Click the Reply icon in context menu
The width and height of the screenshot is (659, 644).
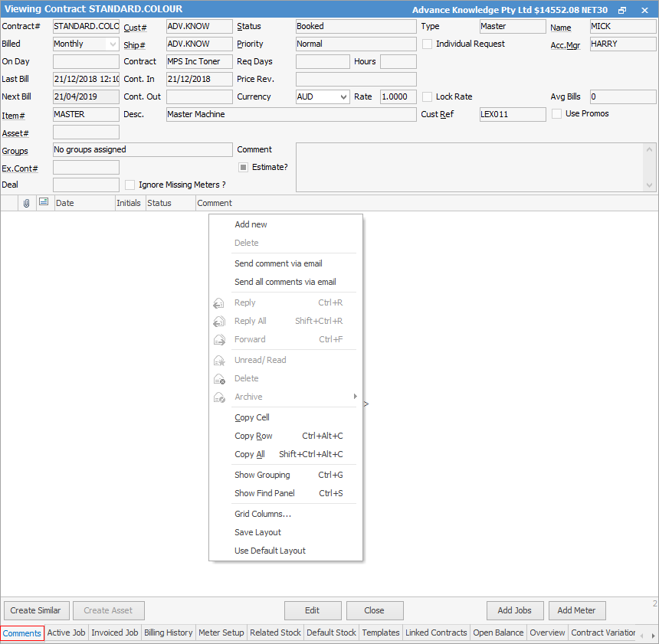coord(219,303)
